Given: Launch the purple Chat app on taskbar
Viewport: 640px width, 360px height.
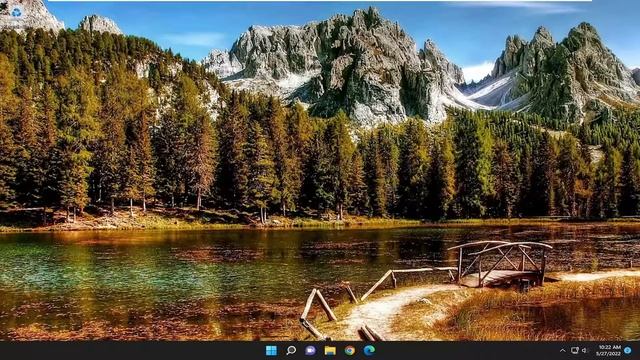Looking at the screenshot, I should 310,350.
